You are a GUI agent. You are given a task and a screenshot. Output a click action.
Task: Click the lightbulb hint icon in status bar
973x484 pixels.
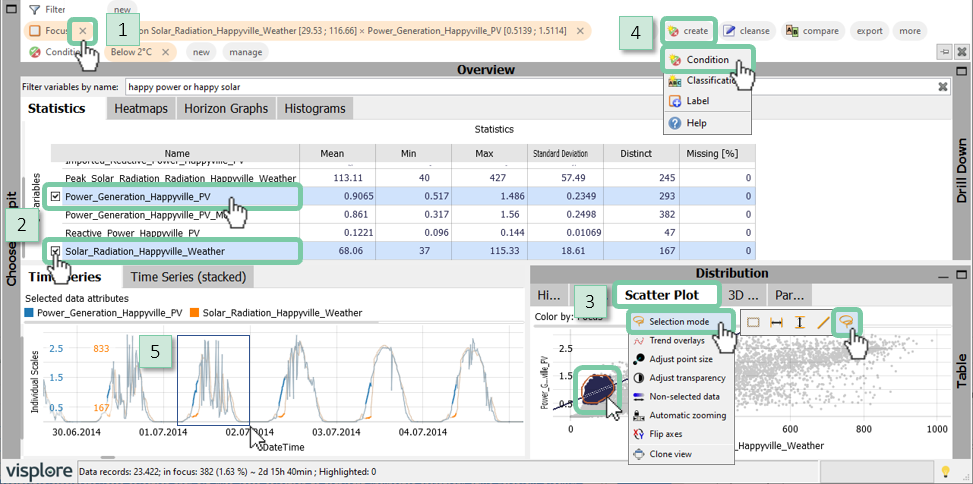944,470
